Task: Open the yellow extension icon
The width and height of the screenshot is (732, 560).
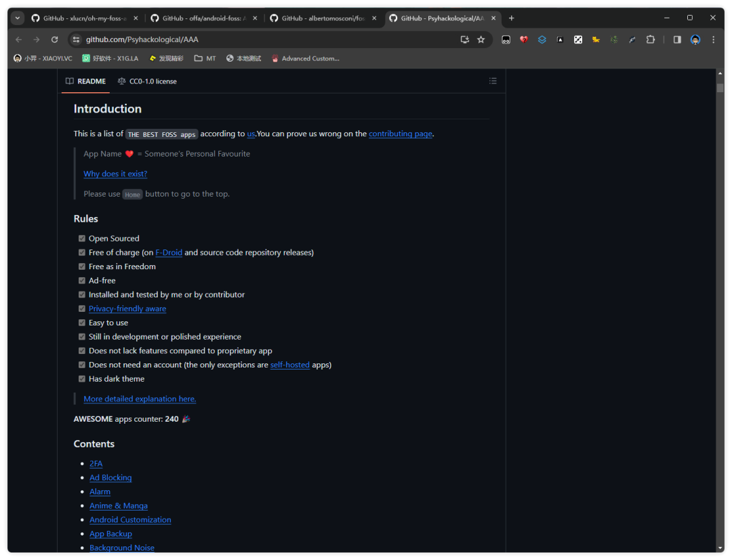Action: pos(596,40)
